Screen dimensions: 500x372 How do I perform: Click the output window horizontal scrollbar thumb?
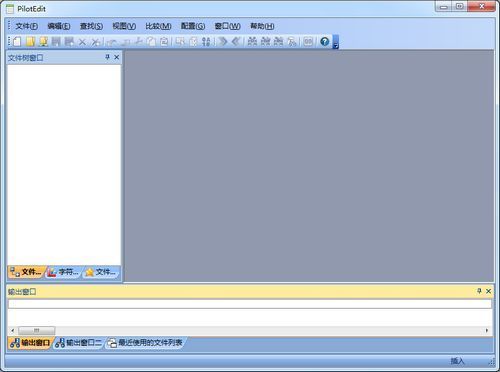point(37,330)
